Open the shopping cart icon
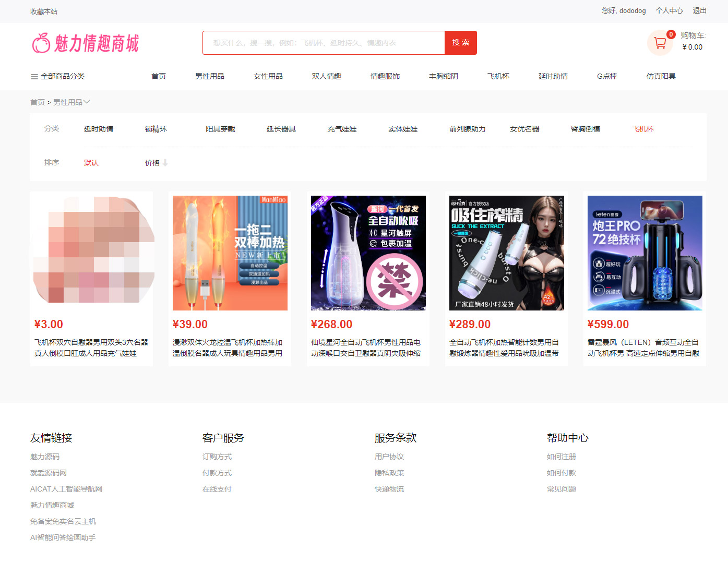The width and height of the screenshot is (728, 574). click(x=660, y=43)
